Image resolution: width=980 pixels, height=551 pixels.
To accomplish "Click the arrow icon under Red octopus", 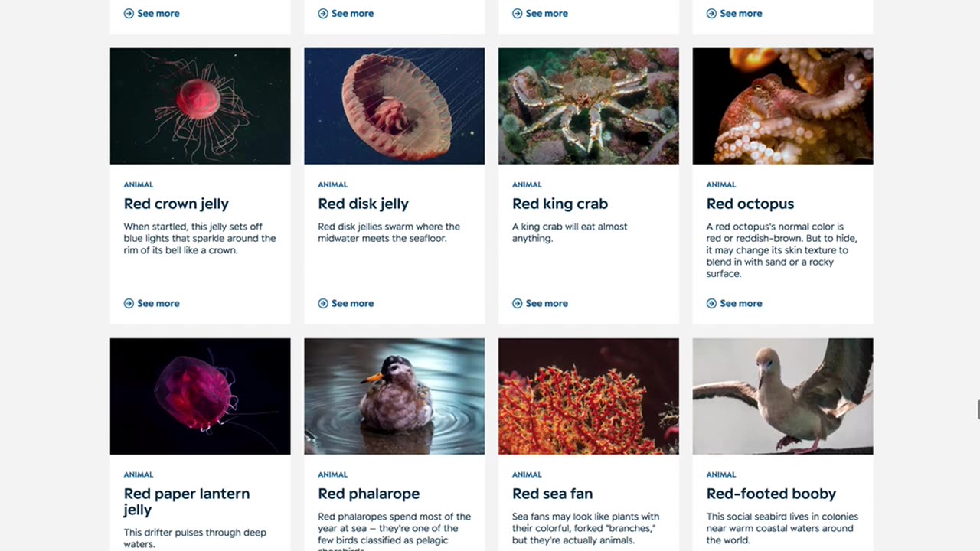I will pos(712,304).
